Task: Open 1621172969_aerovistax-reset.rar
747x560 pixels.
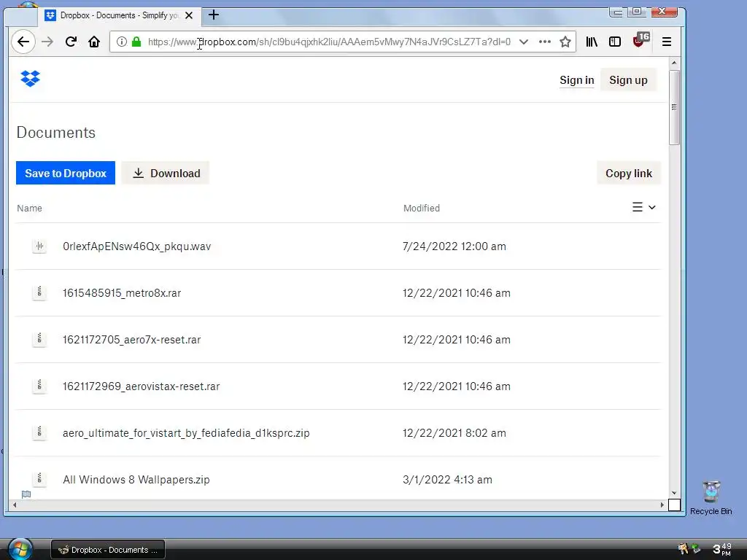Action: 142,386
